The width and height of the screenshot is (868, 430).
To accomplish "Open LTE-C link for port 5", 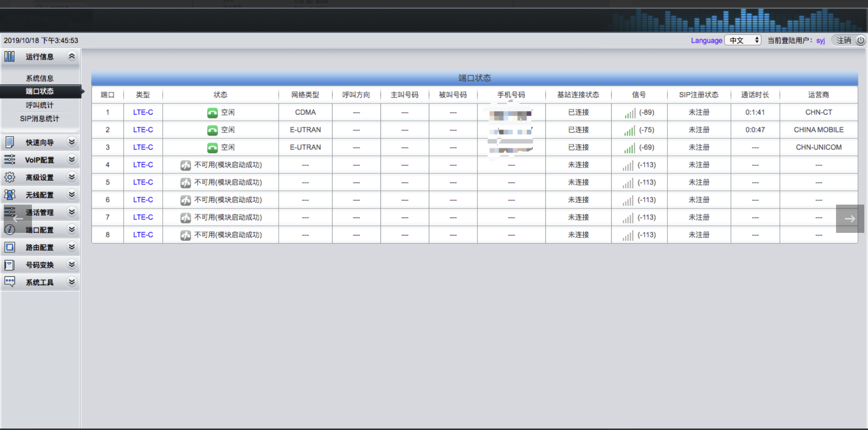I will click(143, 182).
